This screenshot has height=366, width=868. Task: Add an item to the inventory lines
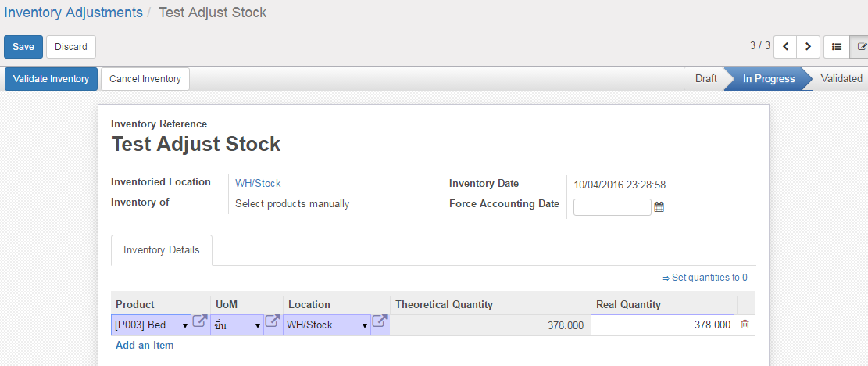pyautogui.click(x=145, y=345)
